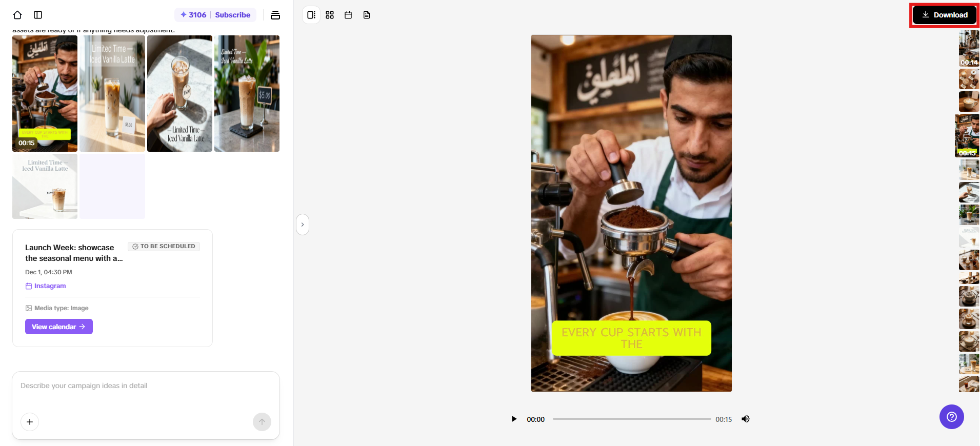Click the plus attachment button

click(x=30, y=422)
